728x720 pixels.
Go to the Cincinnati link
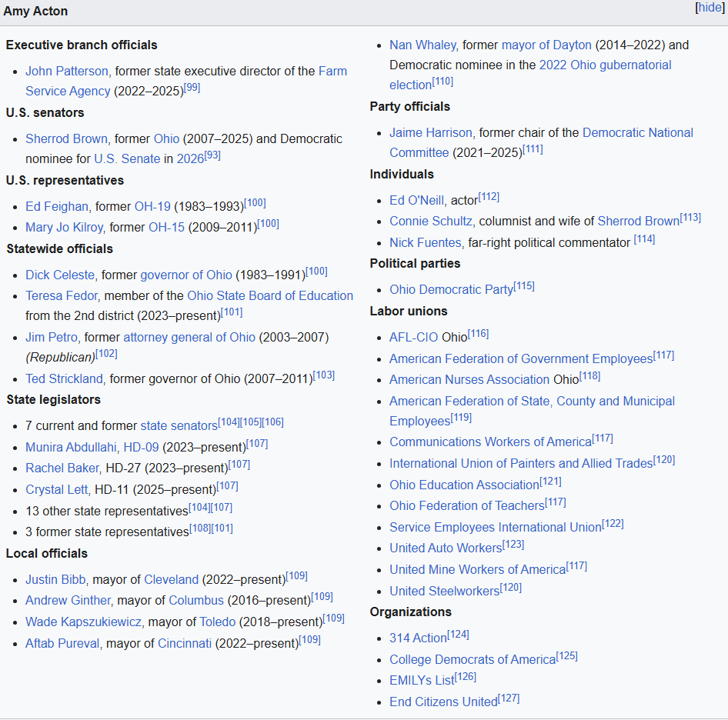pos(185,643)
